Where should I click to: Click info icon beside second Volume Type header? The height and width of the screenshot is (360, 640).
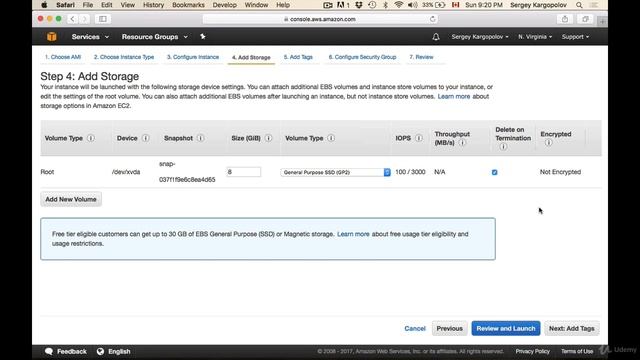[331, 138]
